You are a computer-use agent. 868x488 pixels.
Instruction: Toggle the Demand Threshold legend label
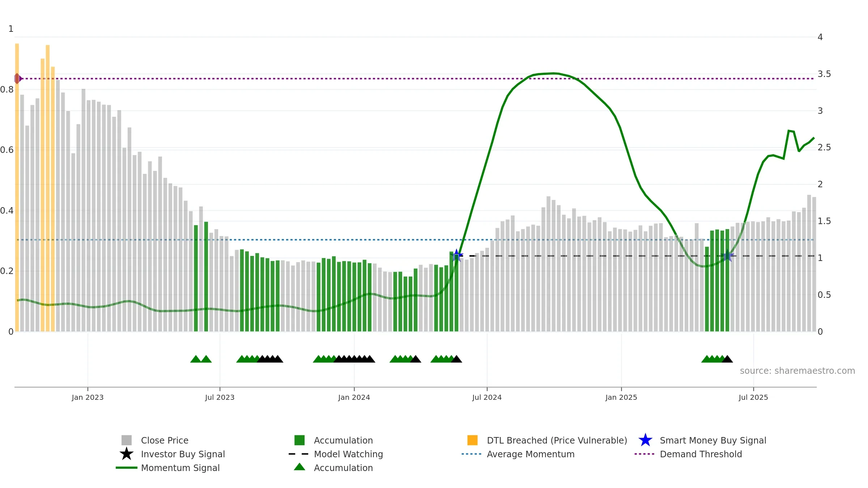click(701, 454)
